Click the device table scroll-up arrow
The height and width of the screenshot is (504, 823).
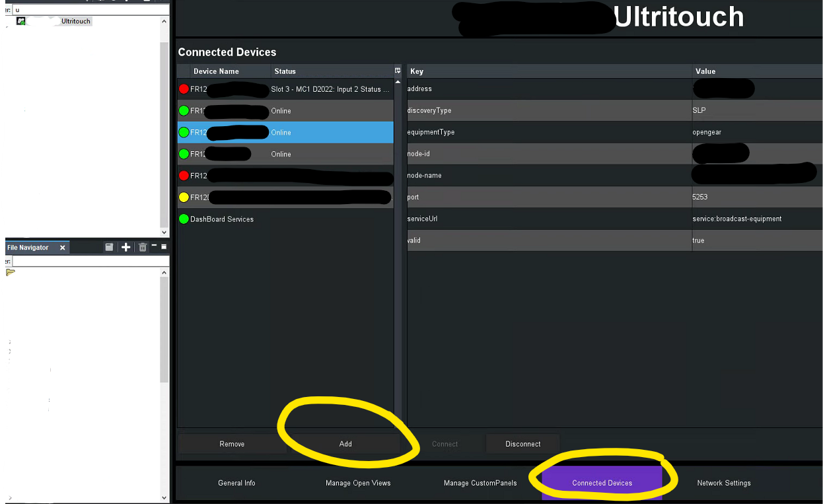(x=398, y=81)
